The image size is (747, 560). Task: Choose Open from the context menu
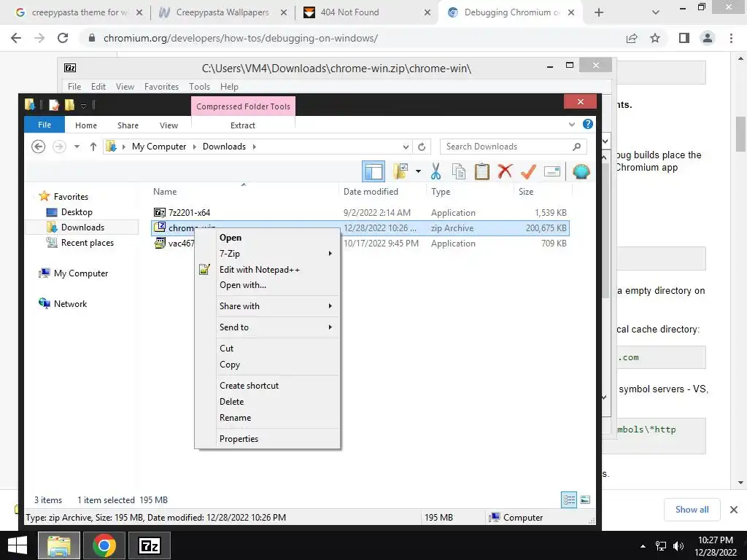tap(268, 238)
